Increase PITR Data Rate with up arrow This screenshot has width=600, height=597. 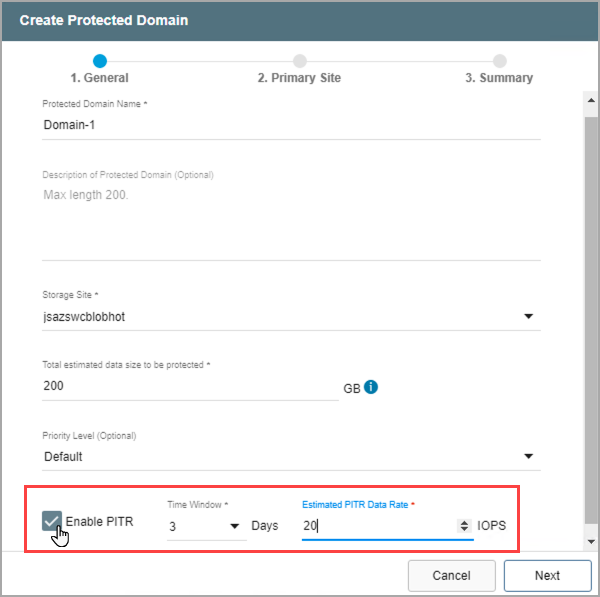(463, 521)
